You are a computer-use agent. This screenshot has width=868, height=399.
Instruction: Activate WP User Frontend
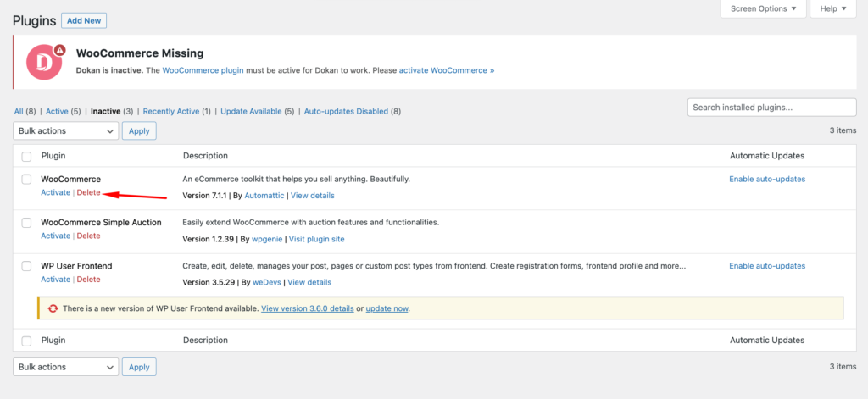click(x=55, y=280)
